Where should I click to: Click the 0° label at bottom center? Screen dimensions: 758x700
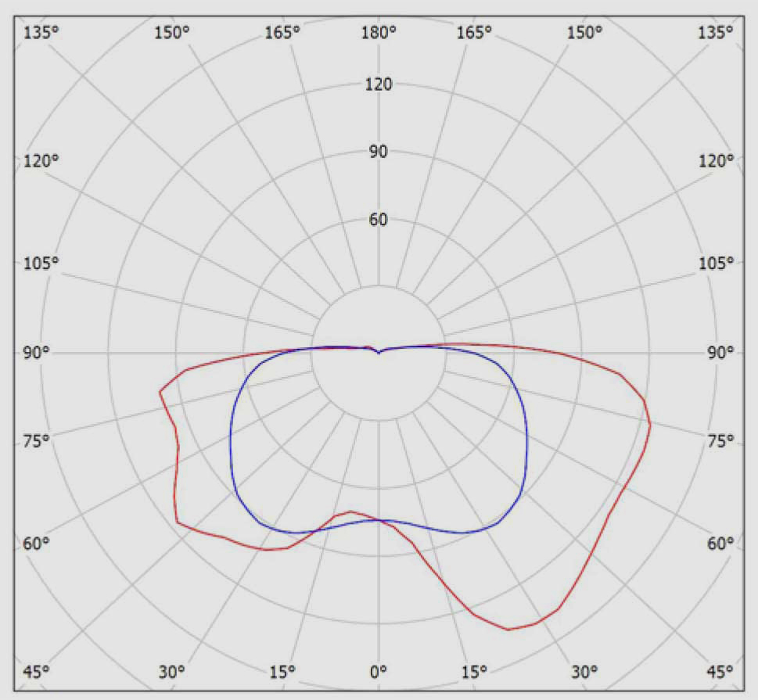(x=379, y=671)
